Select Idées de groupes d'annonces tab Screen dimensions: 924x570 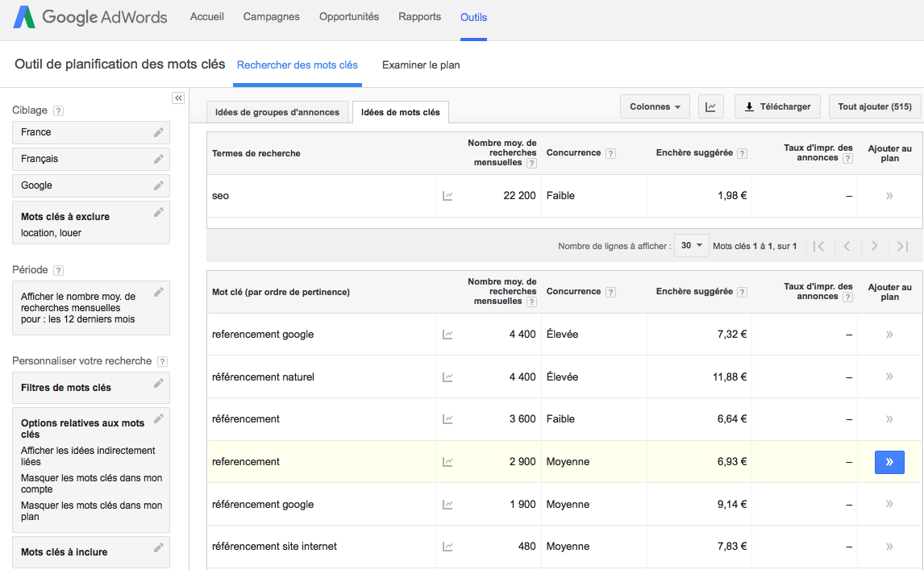(277, 112)
